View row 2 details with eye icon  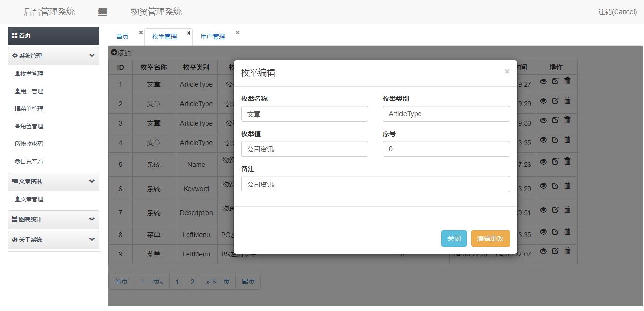point(543,101)
